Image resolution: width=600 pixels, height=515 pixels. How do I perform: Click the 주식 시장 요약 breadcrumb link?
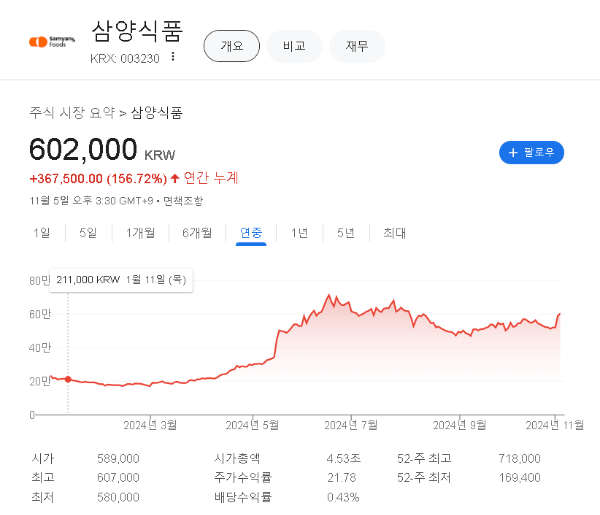[72, 112]
